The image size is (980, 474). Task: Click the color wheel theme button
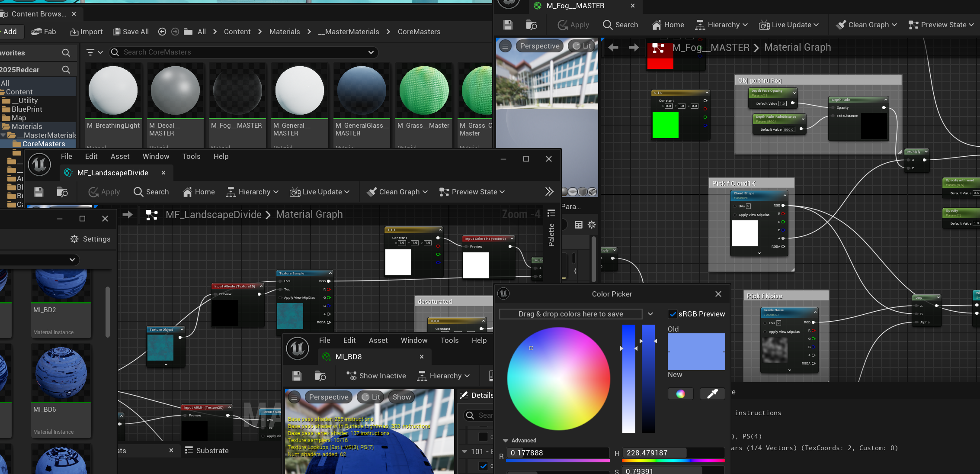coord(680,393)
